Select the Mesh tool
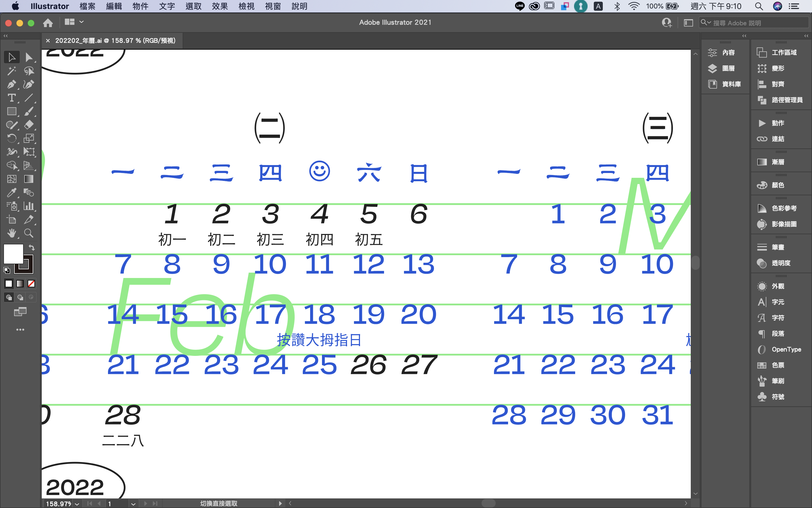Image resolution: width=812 pixels, height=508 pixels. (x=12, y=179)
